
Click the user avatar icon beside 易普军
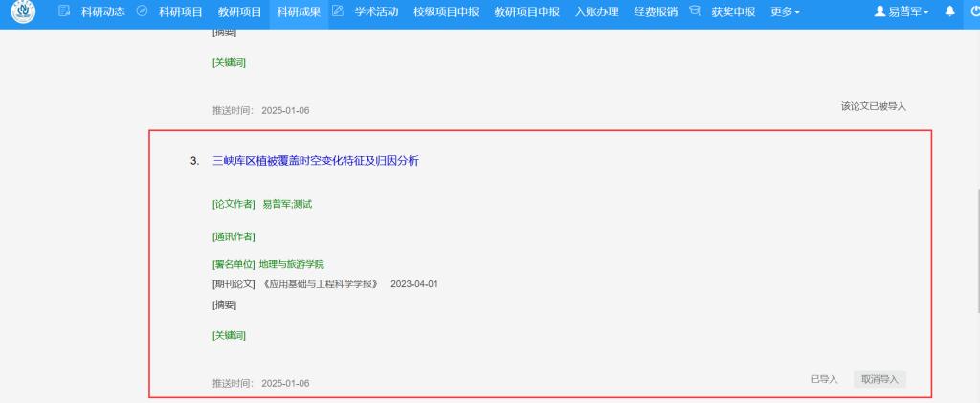tap(880, 11)
